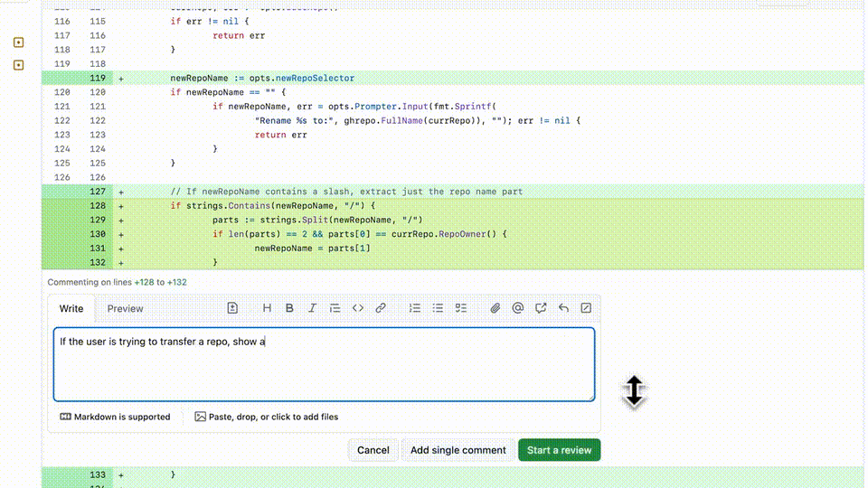Add a link using the chain icon

tap(381, 308)
